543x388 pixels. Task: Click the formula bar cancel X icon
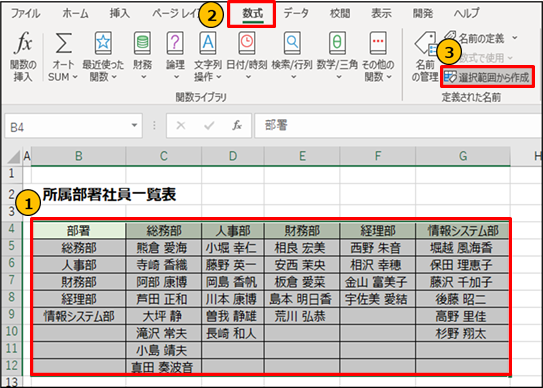pos(181,125)
